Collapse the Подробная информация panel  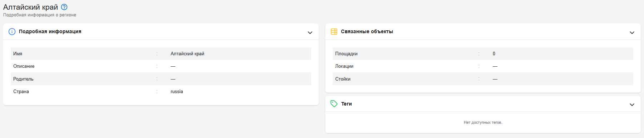(310, 32)
